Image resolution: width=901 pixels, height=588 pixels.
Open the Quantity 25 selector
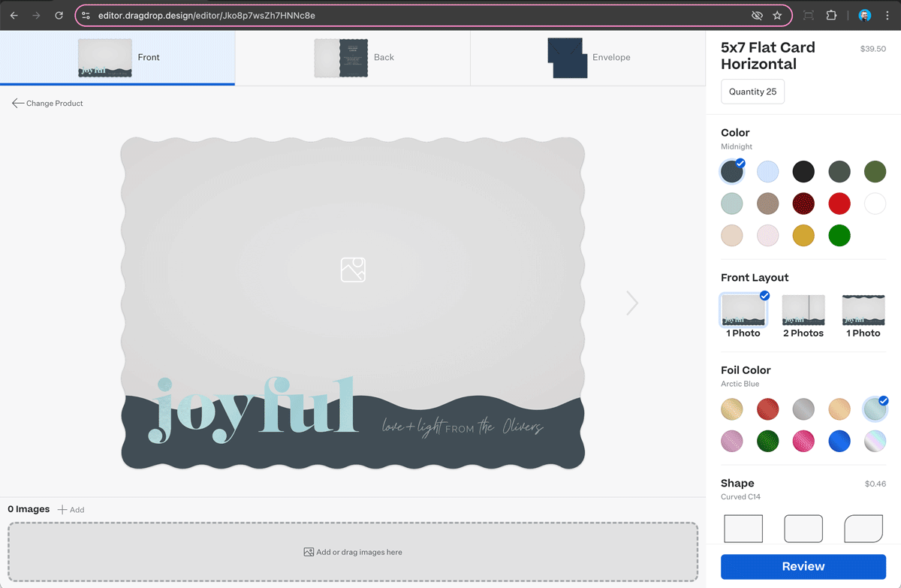coord(752,91)
